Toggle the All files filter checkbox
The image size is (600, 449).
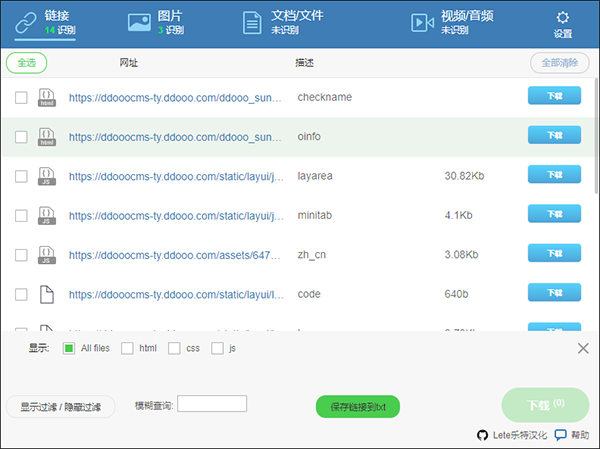click(69, 348)
